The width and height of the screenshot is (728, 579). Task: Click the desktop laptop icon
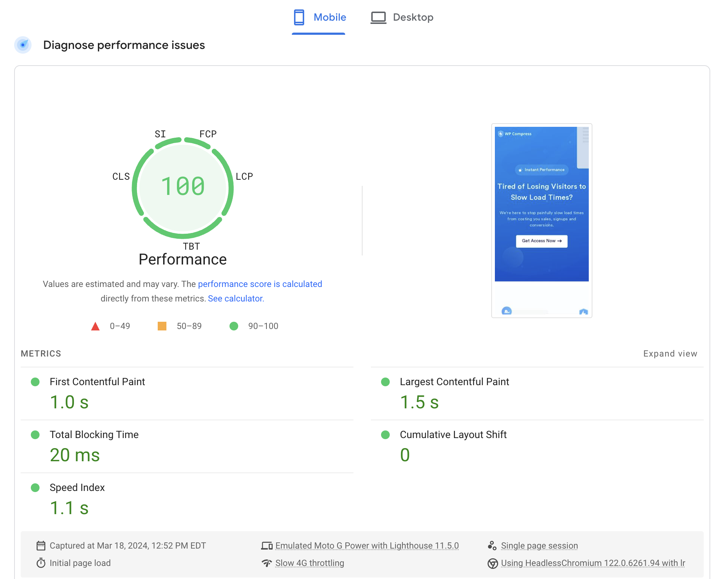[378, 17]
